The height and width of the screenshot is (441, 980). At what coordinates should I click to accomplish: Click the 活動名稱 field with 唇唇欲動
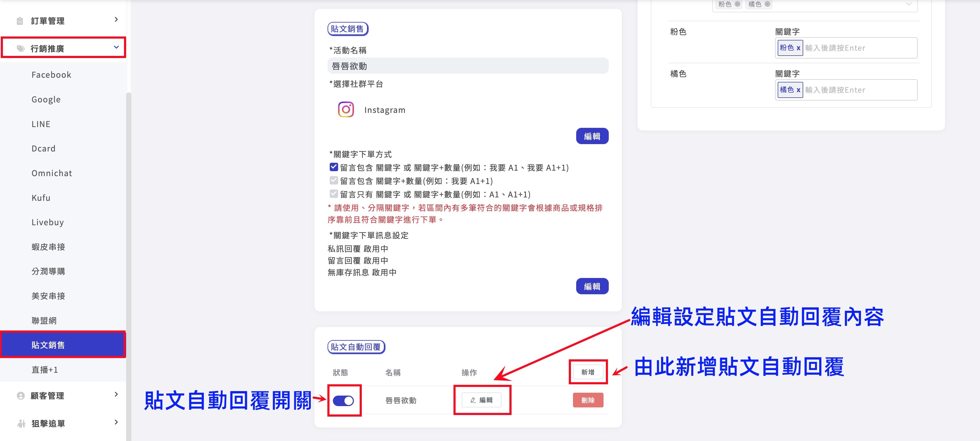point(468,66)
